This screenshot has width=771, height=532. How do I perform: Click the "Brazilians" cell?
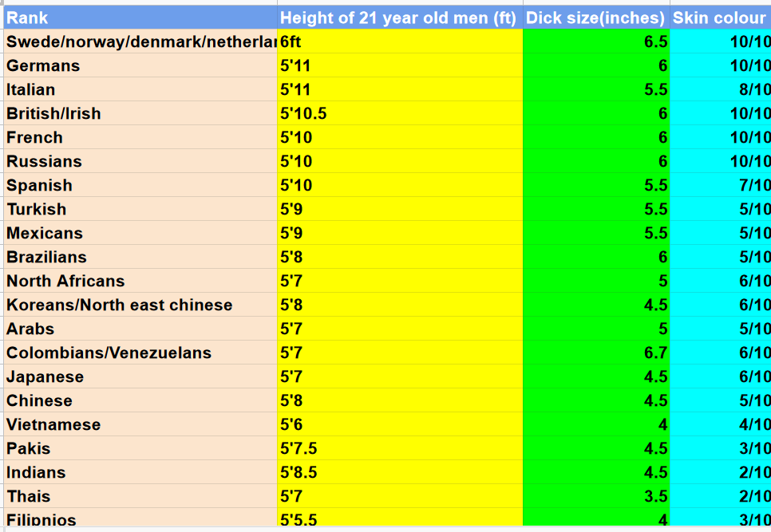click(140, 257)
